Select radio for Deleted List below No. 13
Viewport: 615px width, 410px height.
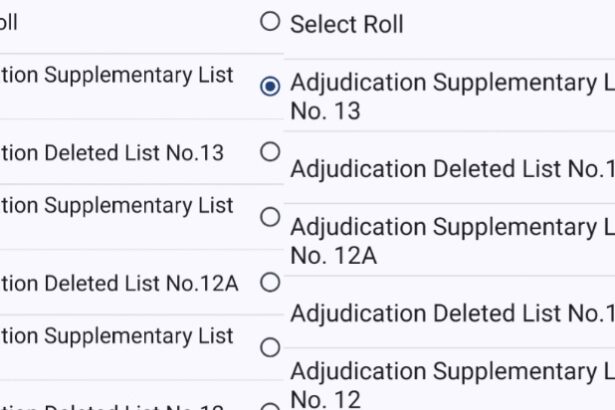(269, 152)
